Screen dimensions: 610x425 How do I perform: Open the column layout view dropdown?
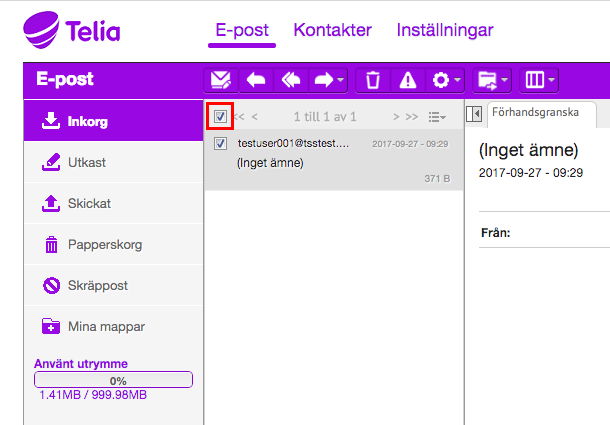click(539, 80)
